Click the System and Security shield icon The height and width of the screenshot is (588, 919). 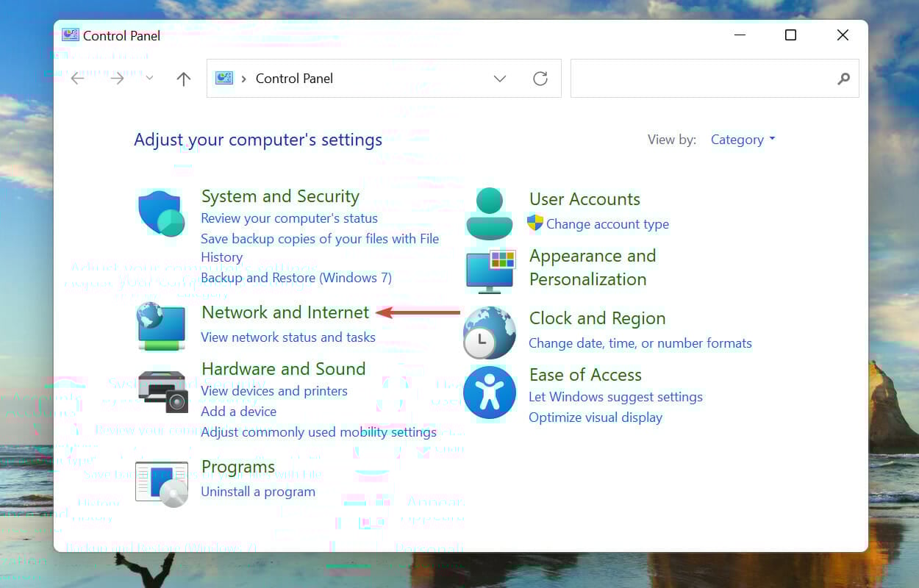coord(161,213)
